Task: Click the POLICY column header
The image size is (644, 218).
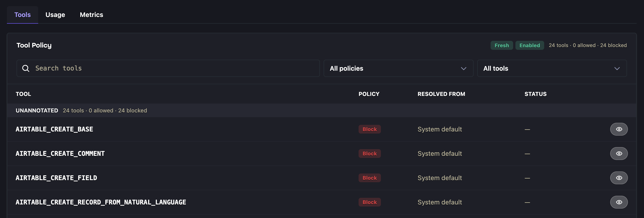Action: click(369, 94)
